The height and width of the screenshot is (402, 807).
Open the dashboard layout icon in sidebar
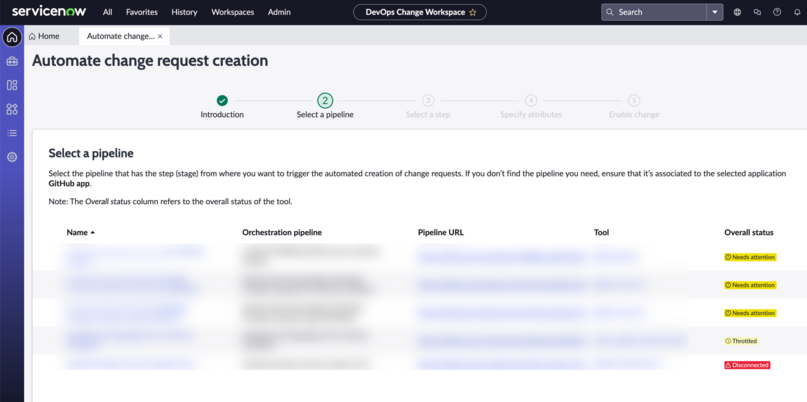12,85
